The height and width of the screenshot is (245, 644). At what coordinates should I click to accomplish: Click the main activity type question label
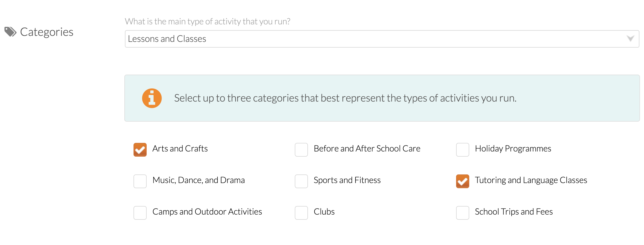208,22
